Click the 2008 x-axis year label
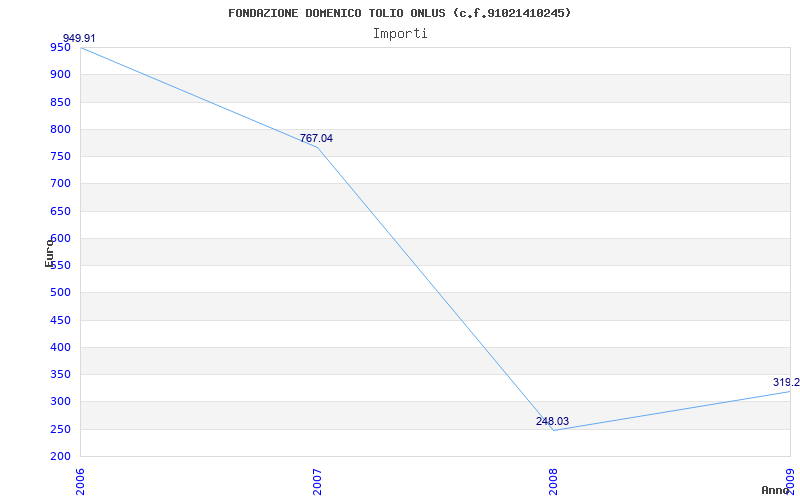The height and width of the screenshot is (500, 800). 554,482
